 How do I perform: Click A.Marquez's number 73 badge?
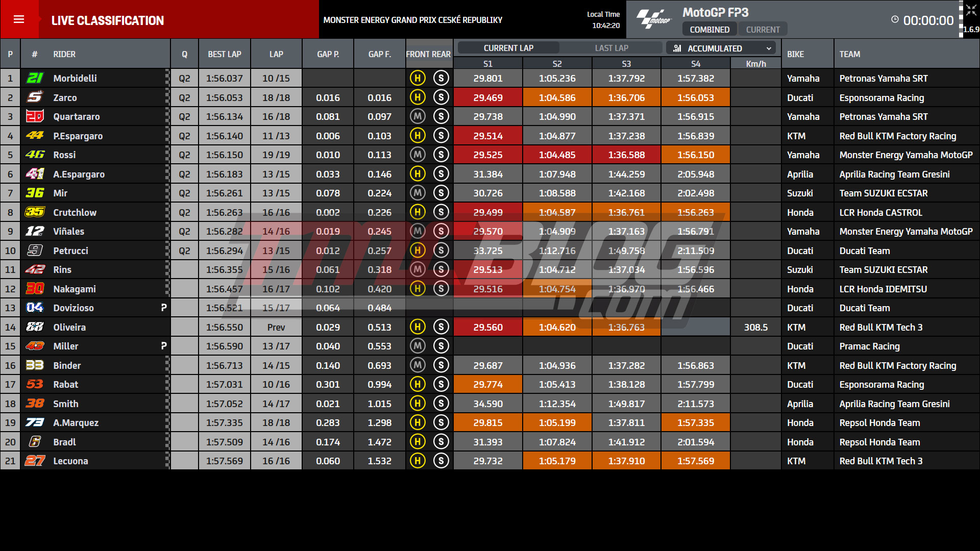coord(35,422)
